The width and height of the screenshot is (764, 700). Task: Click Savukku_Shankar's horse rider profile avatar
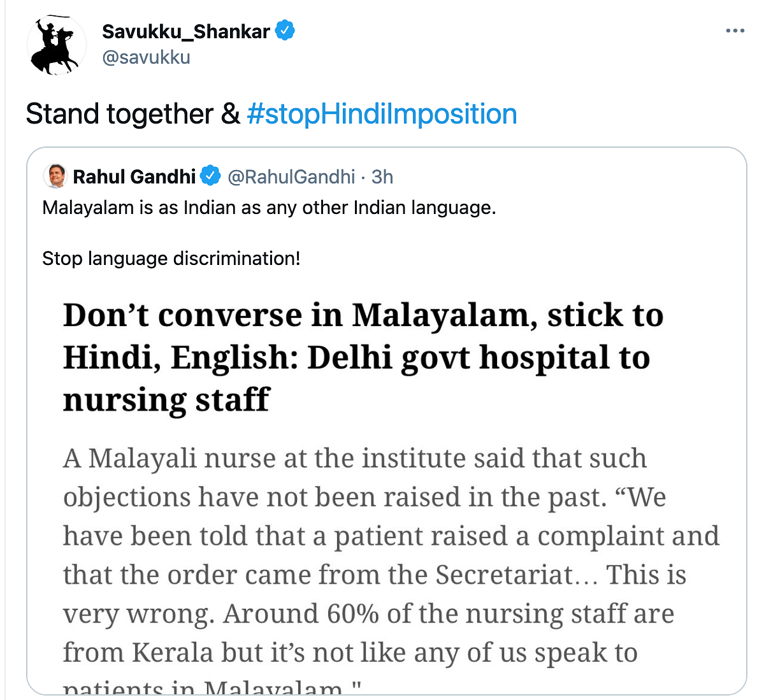[x=56, y=45]
